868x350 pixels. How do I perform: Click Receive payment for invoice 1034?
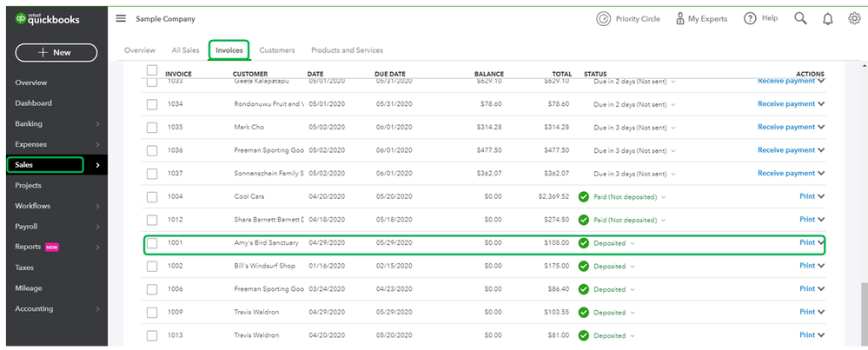[x=786, y=104]
